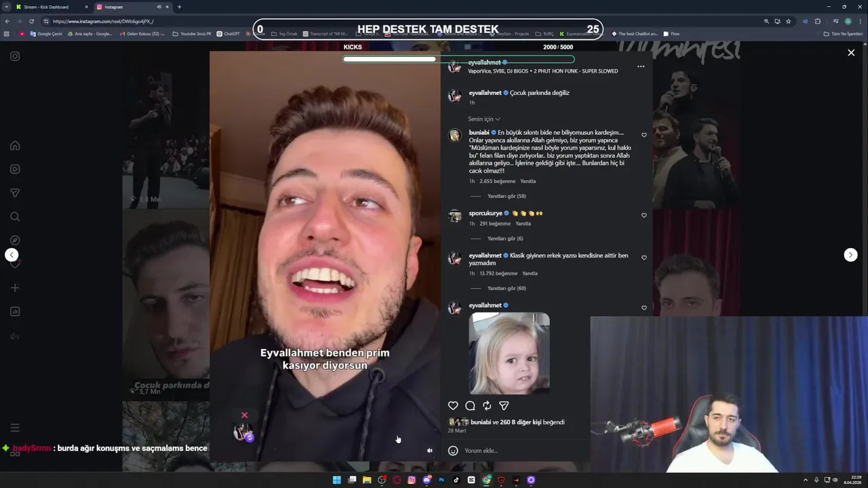
Task: Open TikTok from the taskbar
Action: click(x=456, y=480)
